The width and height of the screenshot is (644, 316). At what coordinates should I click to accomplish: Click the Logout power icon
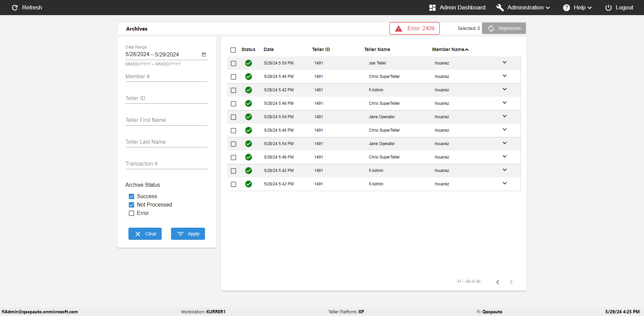point(608,8)
